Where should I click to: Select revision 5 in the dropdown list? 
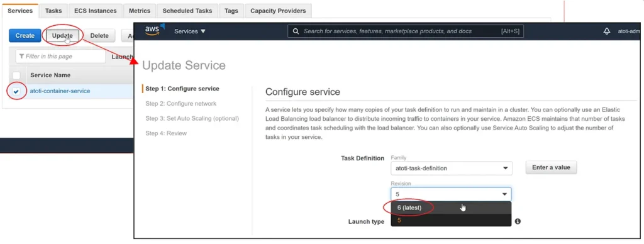click(451, 220)
